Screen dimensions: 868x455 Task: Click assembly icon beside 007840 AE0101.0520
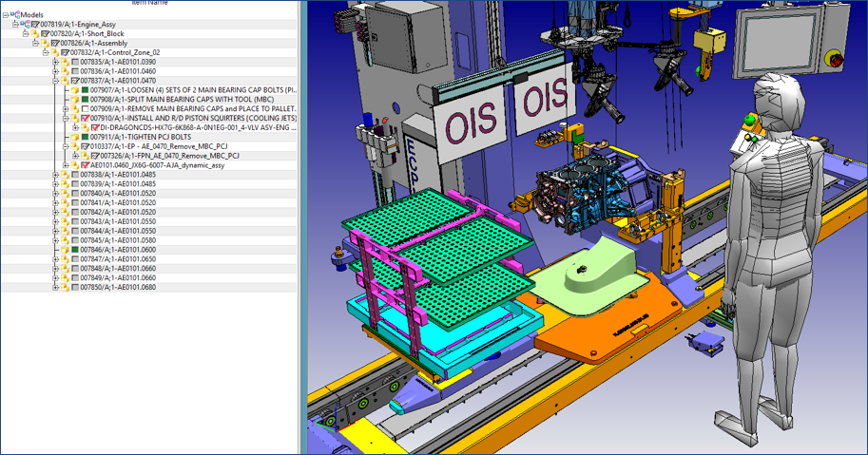[x=65, y=194]
